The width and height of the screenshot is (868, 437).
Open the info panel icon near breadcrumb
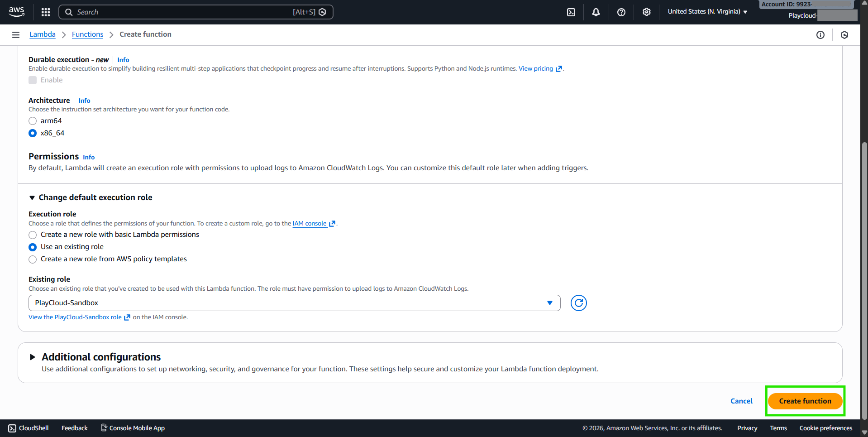click(x=820, y=35)
